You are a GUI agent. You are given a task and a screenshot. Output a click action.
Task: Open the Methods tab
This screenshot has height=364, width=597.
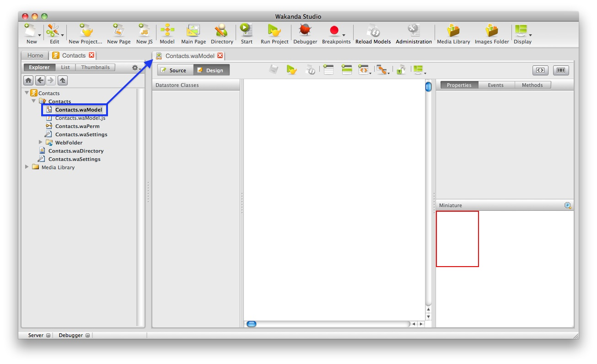532,85
